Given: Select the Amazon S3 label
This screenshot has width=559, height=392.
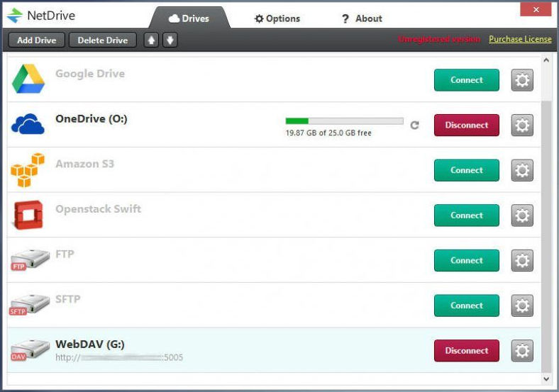Looking at the screenshot, I should [x=85, y=164].
